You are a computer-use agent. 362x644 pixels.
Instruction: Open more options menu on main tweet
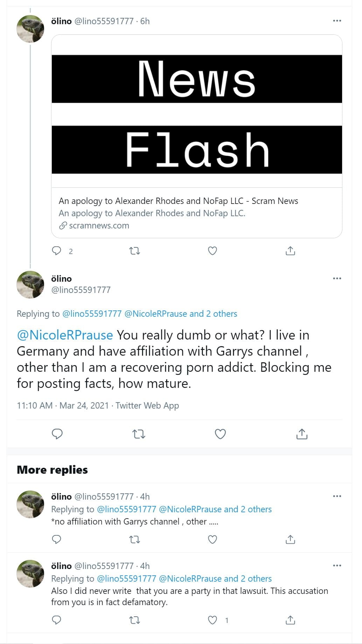point(337,279)
